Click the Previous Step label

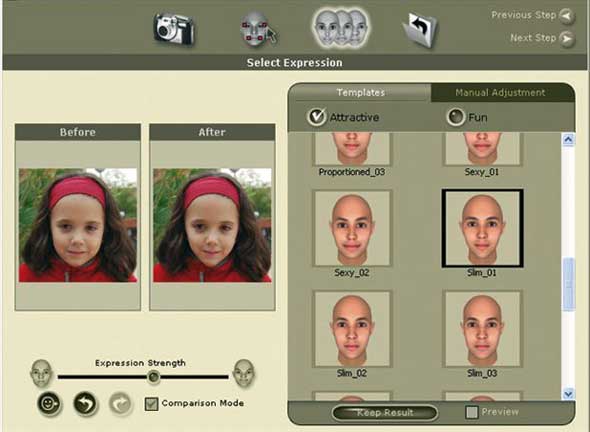pyautogui.click(x=523, y=15)
